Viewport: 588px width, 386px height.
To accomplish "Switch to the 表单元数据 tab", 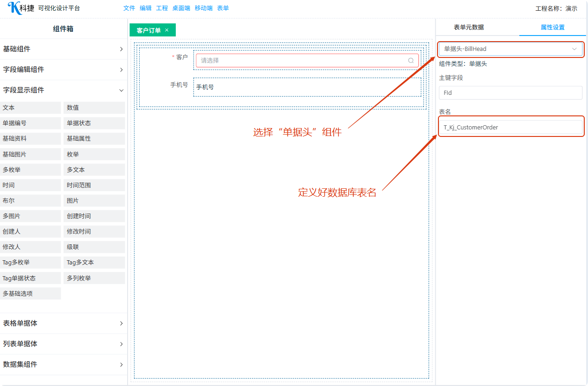I will coord(469,27).
